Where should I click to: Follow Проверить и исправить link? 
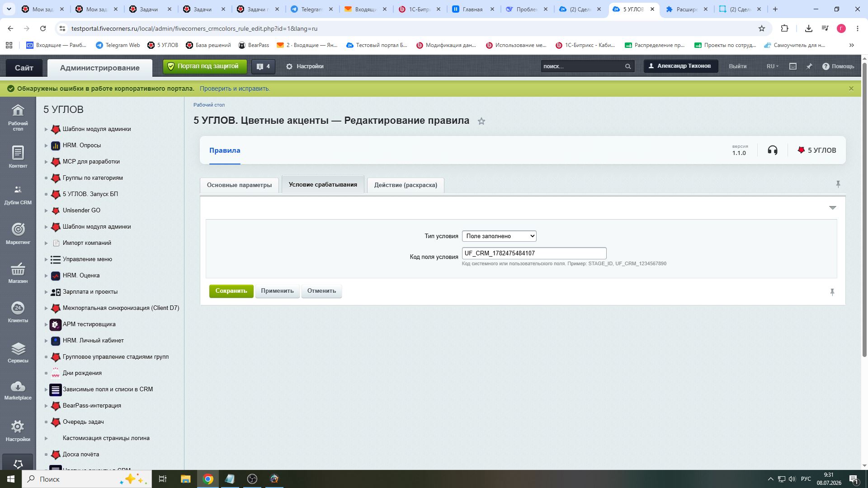click(235, 89)
